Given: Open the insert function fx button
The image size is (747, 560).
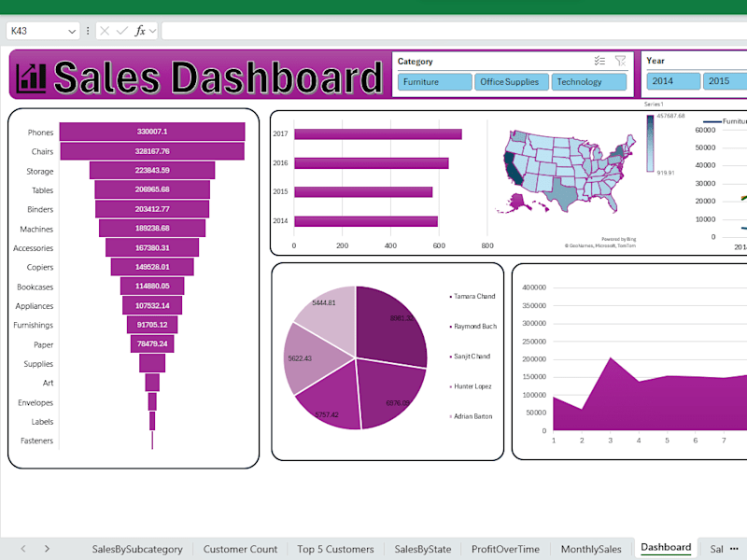Looking at the screenshot, I should tap(139, 31).
